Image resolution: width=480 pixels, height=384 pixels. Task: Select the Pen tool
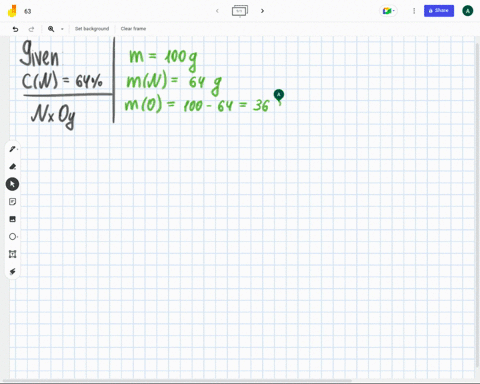coord(13,149)
